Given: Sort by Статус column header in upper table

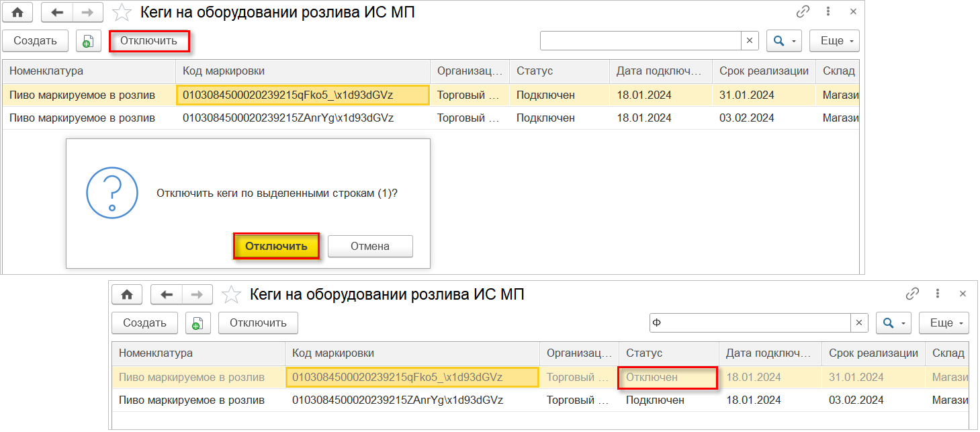Looking at the screenshot, I should [x=534, y=71].
